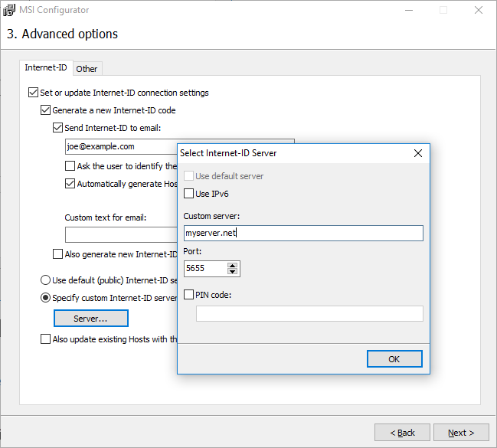The image size is (497, 448).
Task: Increase the port number with up arrow
Action: 233,264
